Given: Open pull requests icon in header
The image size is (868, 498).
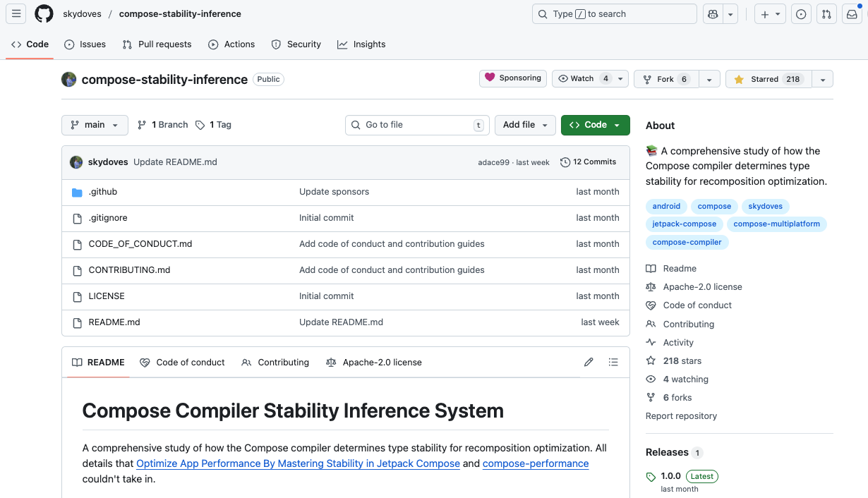Looking at the screenshot, I should [826, 14].
